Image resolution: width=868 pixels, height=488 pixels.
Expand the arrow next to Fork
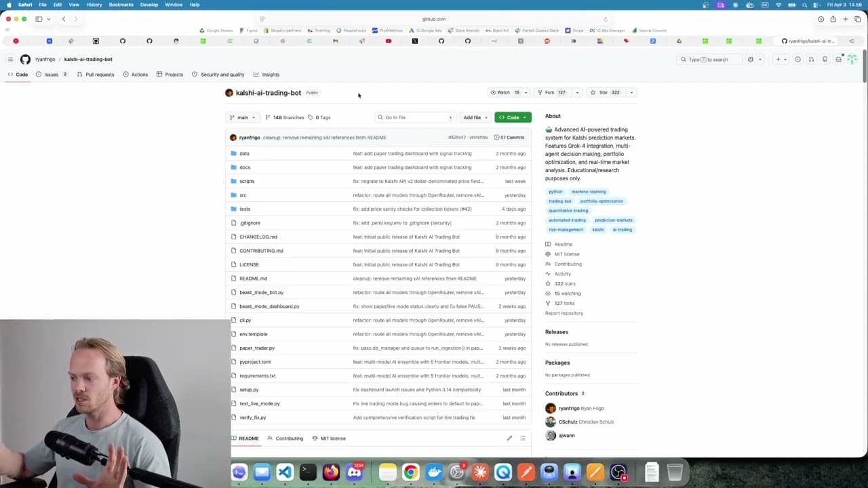[x=577, y=92]
